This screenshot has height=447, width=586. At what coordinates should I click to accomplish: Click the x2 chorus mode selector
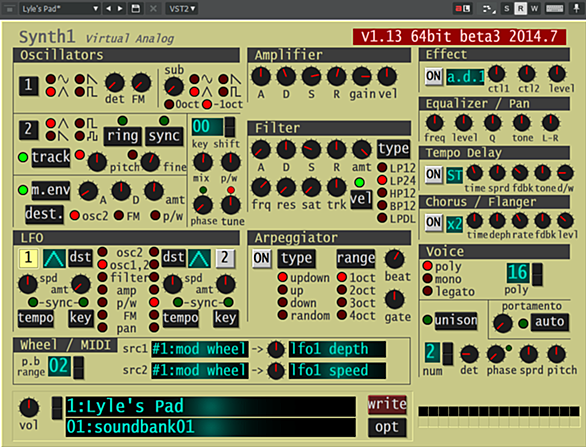[454, 224]
